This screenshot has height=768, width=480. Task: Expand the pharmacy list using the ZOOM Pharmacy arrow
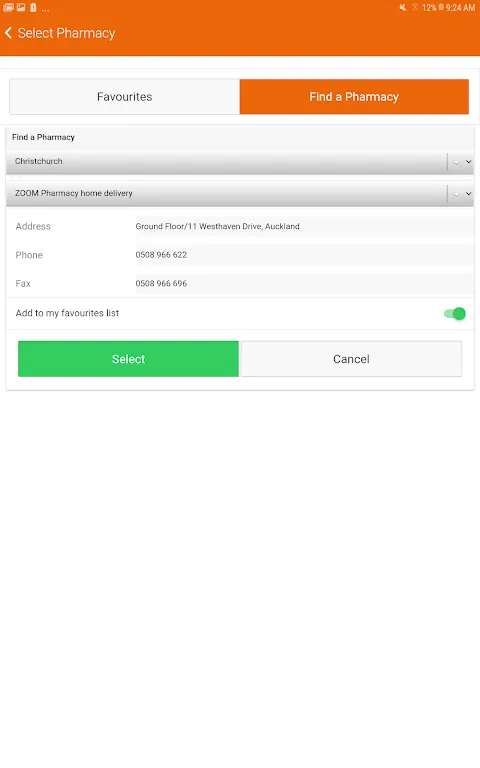click(468, 194)
